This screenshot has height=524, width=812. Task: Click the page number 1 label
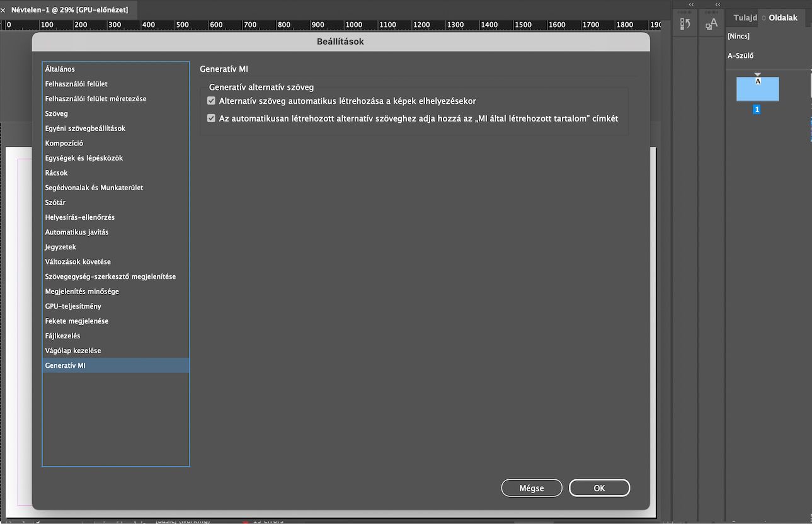[757, 109]
